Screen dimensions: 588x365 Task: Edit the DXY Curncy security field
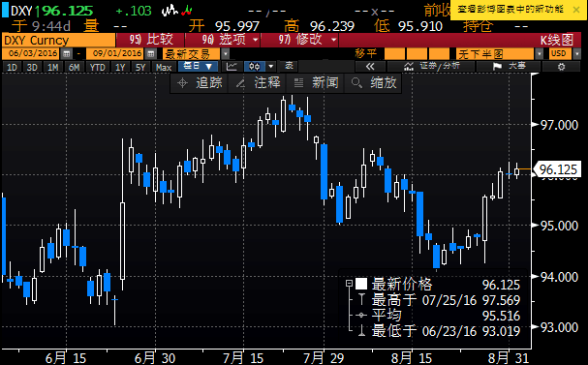coord(59,40)
